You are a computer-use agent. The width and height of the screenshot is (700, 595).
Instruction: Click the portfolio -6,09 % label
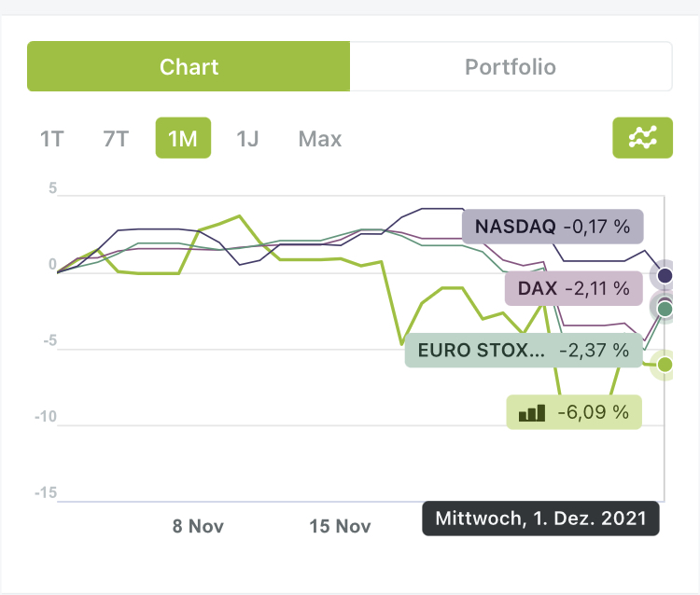coord(574,411)
